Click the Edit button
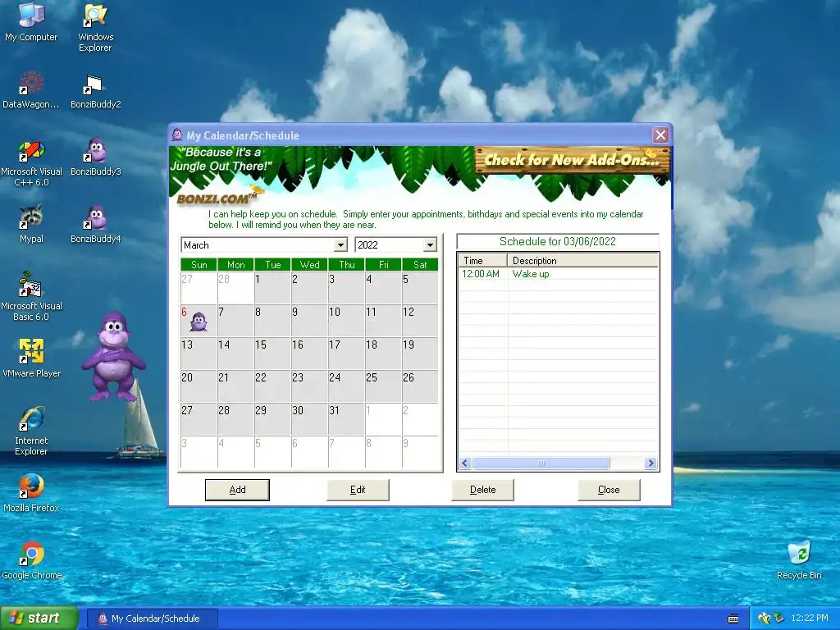This screenshot has height=630, width=840. click(358, 490)
